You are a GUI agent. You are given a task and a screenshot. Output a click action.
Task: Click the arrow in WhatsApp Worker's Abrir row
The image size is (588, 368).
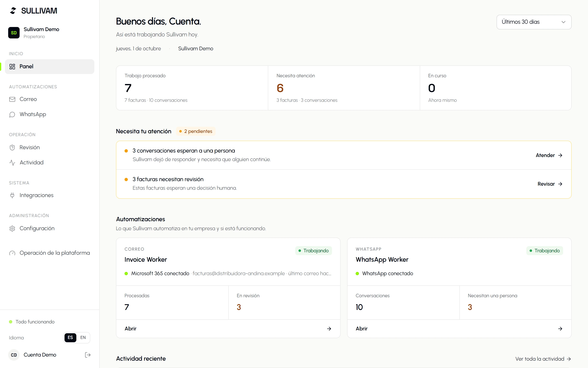pos(560,329)
